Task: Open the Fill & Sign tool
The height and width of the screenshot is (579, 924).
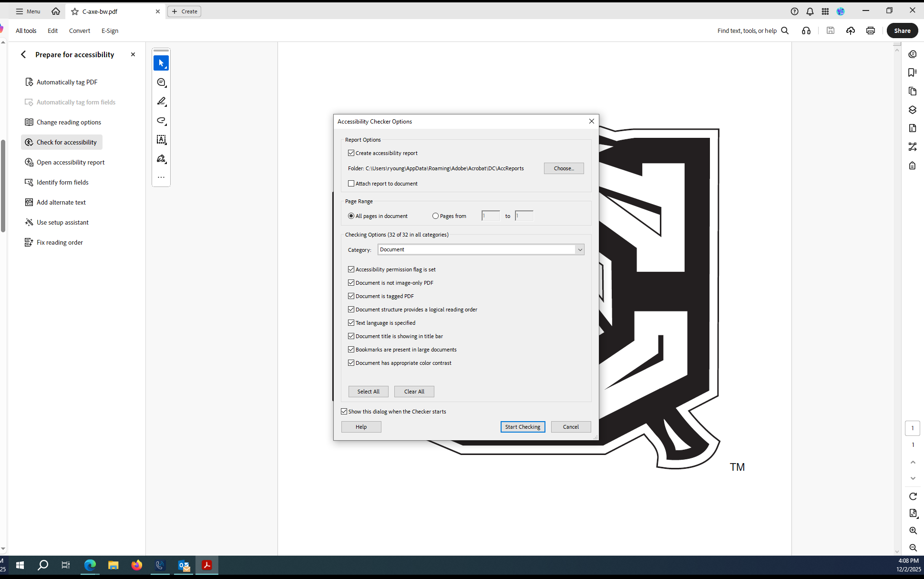Action: 161,158
